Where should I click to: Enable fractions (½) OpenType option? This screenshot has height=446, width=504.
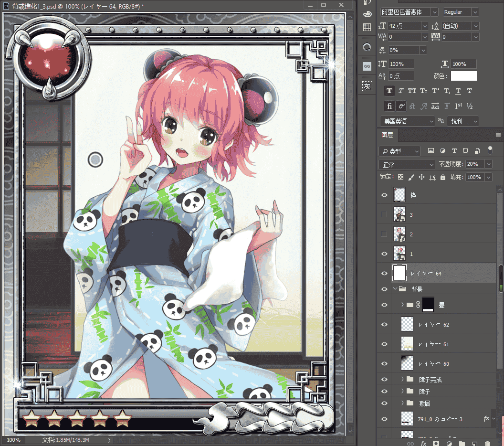pos(470,106)
